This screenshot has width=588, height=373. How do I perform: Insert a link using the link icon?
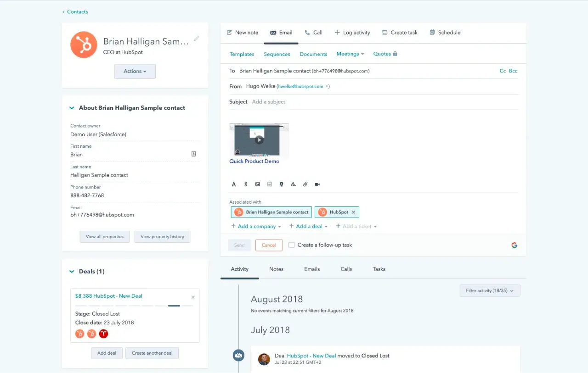click(x=246, y=184)
